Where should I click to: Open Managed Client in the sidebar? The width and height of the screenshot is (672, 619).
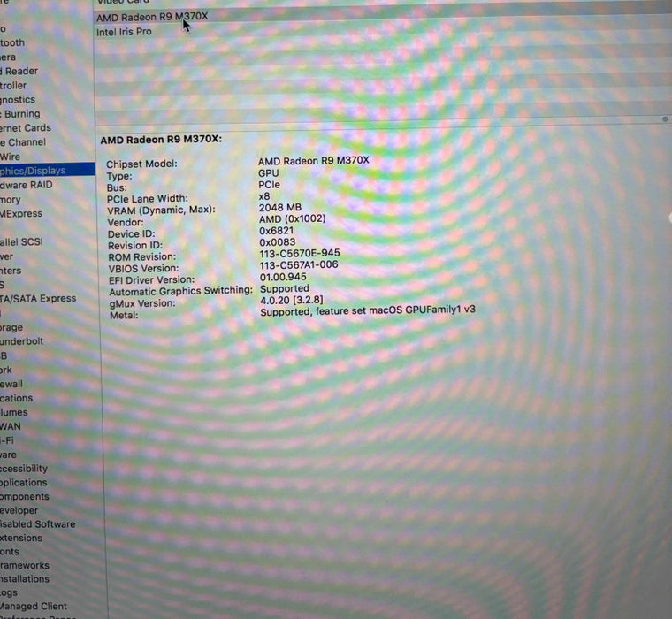[x=34, y=606]
